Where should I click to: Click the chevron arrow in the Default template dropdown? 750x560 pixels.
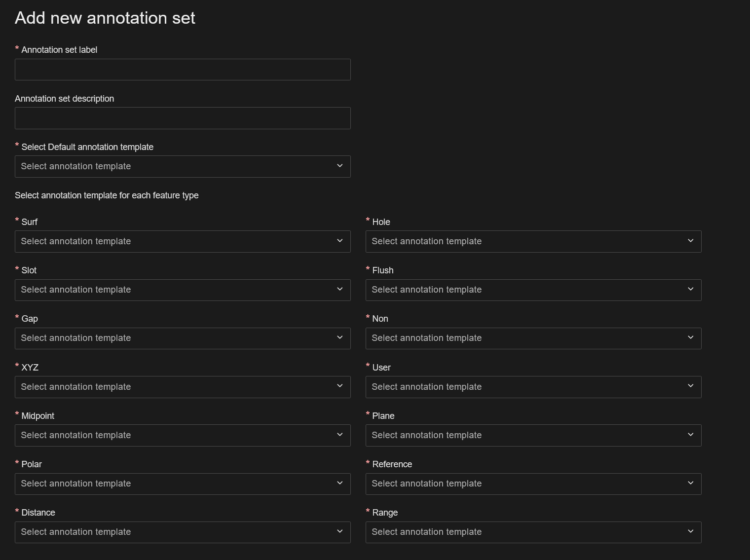tap(339, 166)
